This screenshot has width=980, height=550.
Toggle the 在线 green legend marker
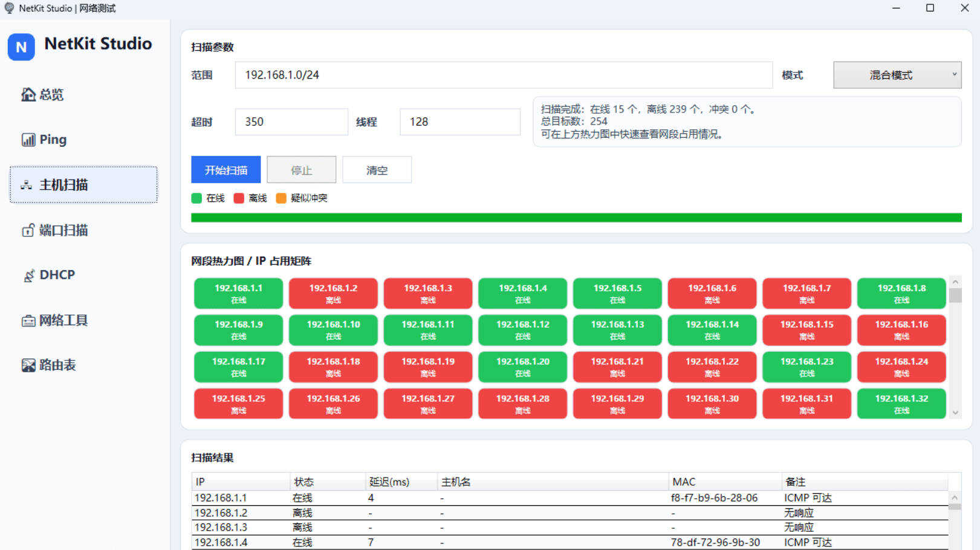pos(196,198)
